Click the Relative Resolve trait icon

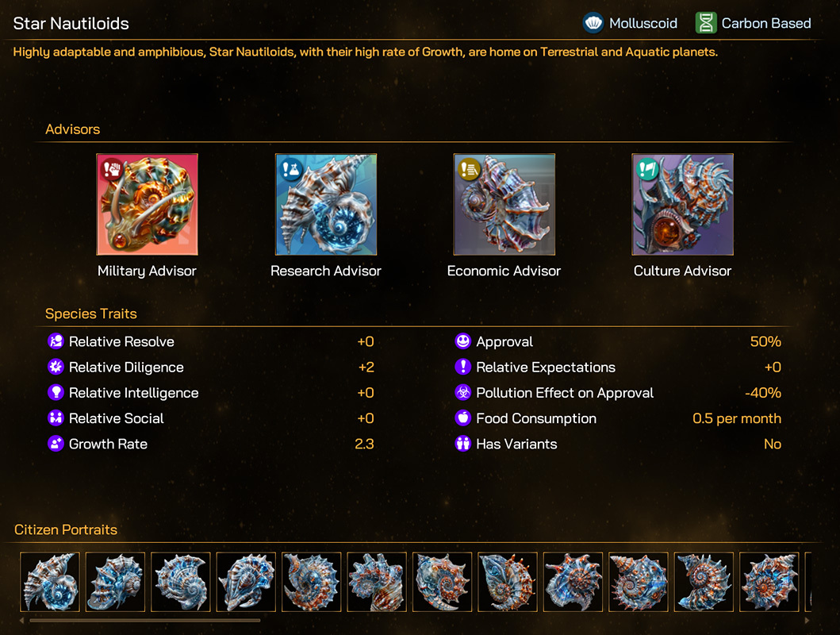point(56,341)
